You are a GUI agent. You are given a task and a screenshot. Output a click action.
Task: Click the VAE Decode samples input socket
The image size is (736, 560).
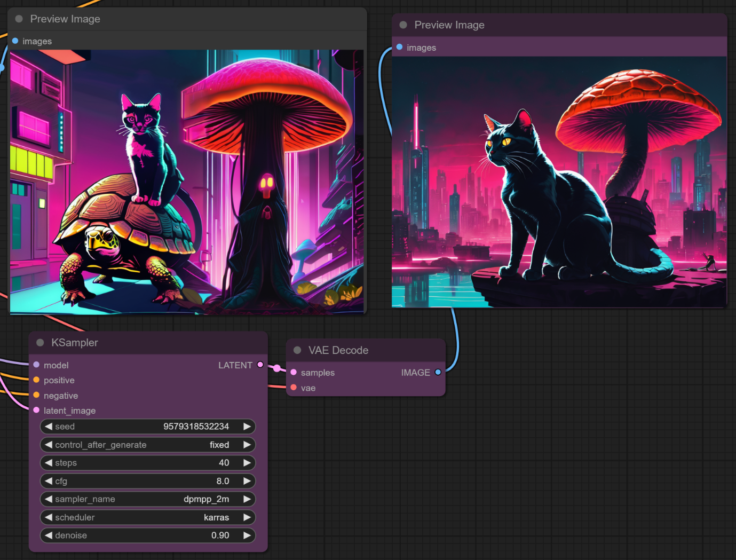click(x=294, y=372)
